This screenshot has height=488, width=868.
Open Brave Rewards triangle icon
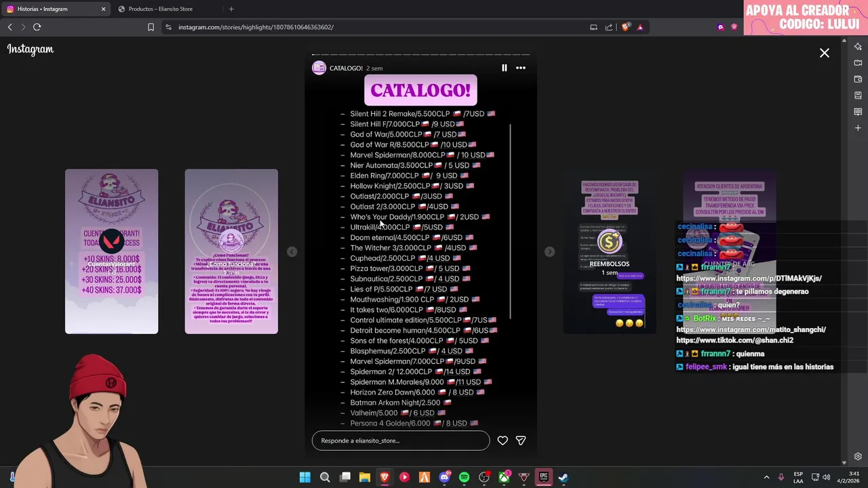(x=640, y=27)
